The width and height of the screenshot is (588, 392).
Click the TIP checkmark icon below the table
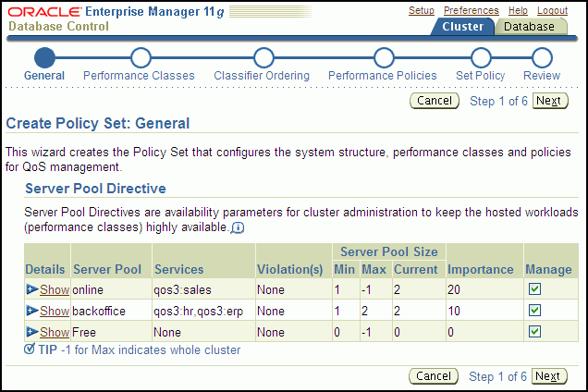coord(31,350)
